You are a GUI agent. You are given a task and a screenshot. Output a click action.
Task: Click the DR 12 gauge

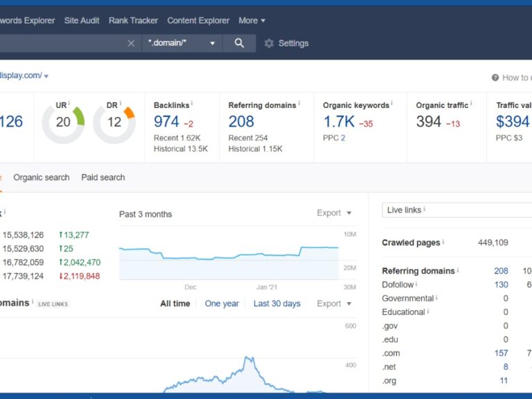(x=114, y=123)
